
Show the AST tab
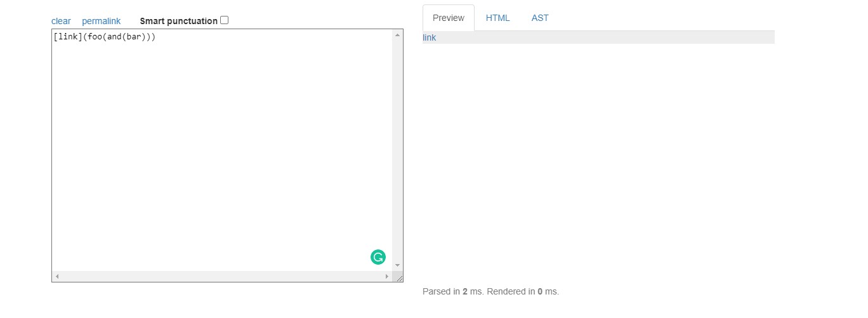pos(540,18)
